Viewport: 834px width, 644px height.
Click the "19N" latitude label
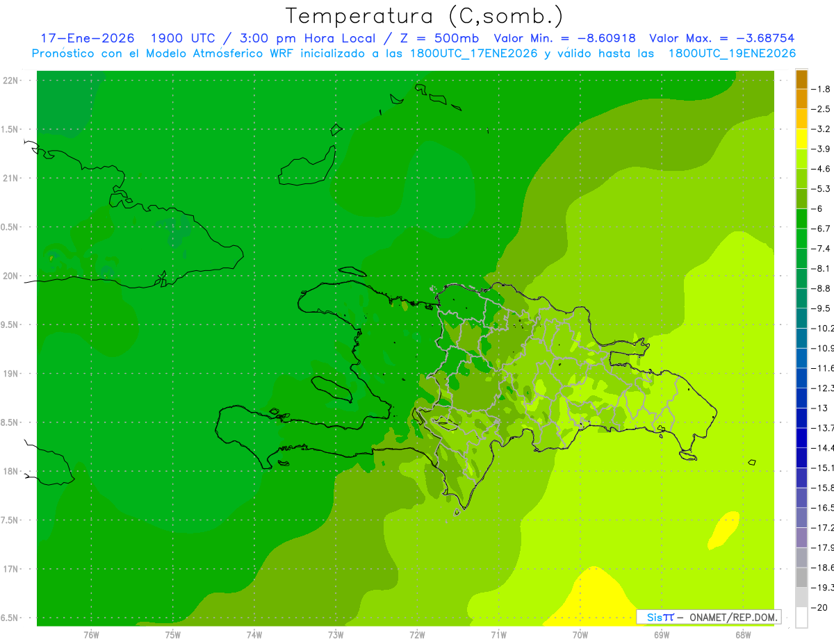click(x=12, y=373)
